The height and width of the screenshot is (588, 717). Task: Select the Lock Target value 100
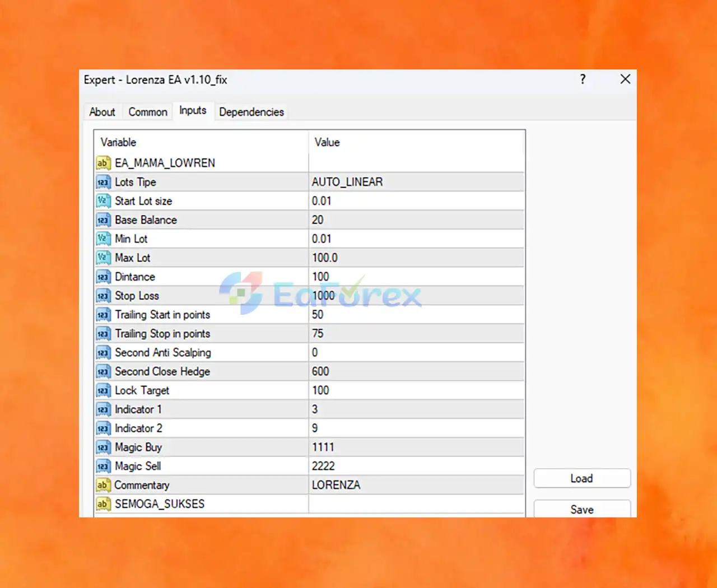tap(416, 390)
